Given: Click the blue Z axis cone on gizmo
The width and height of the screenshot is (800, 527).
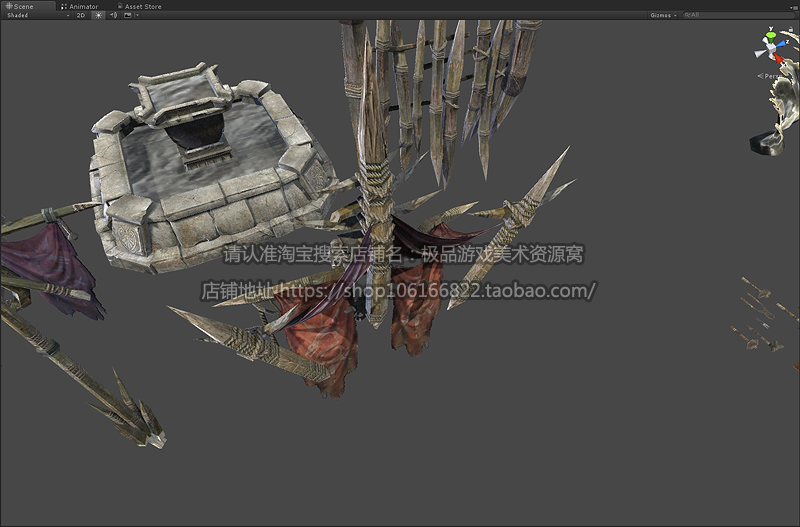Looking at the screenshot, I should tap(782, 44).
